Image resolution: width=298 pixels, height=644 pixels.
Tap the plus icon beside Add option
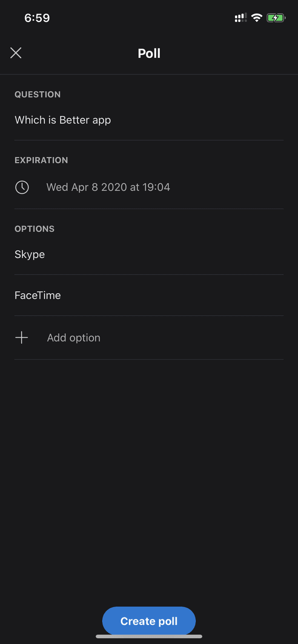(x=21, y=338)
